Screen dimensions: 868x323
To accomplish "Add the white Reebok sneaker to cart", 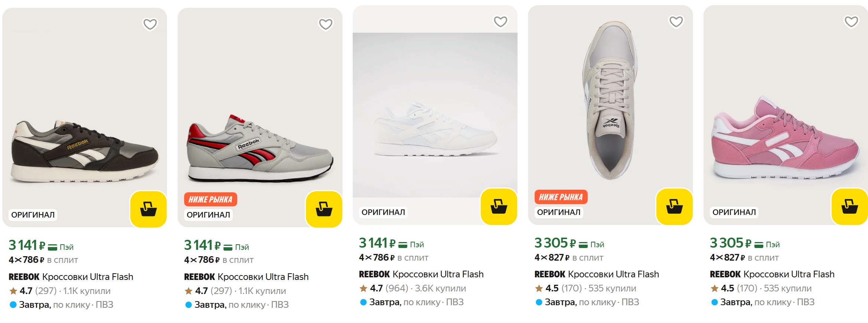I will click(499, 206).
